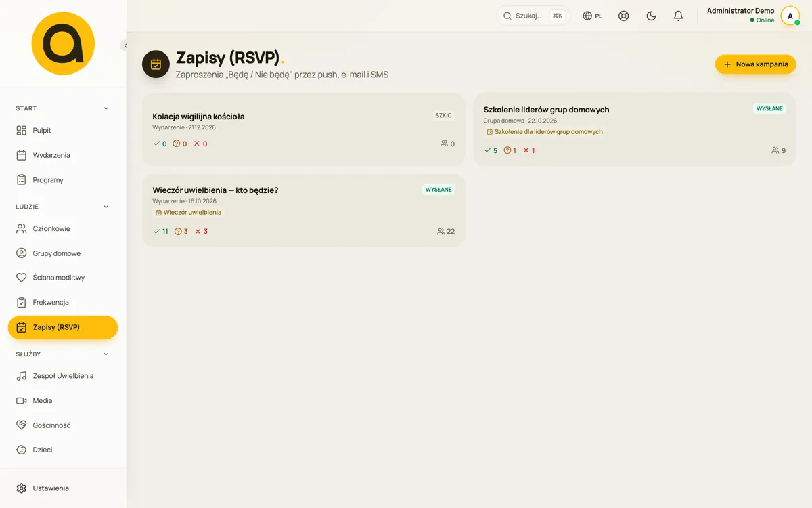The image size is (812, 508).
Task: Click accepted count 11 on Wieczór card
Action: pyautogui.click(x=161, y=232)
